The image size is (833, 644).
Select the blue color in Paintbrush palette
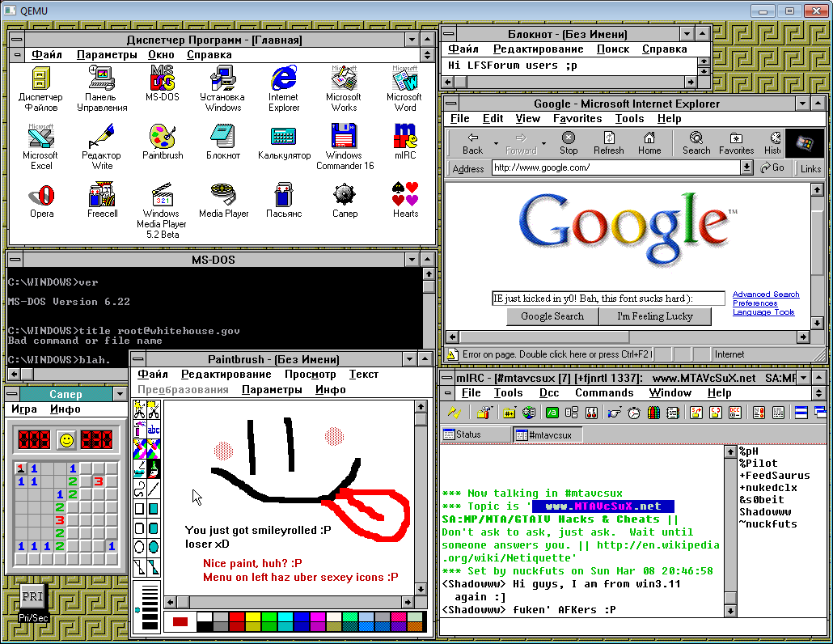tap(301, 617)
